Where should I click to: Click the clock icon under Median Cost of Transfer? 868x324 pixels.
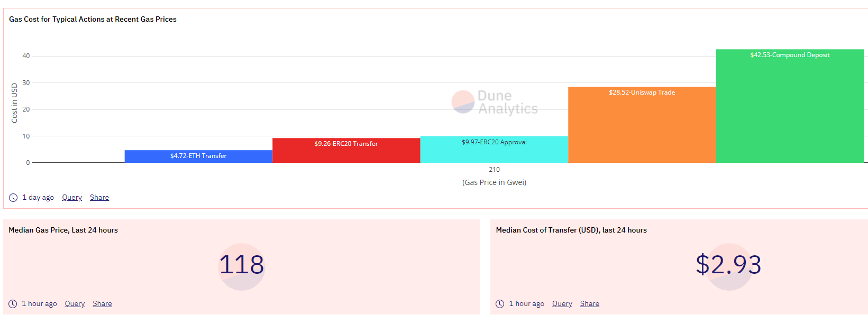pos(500,304)
